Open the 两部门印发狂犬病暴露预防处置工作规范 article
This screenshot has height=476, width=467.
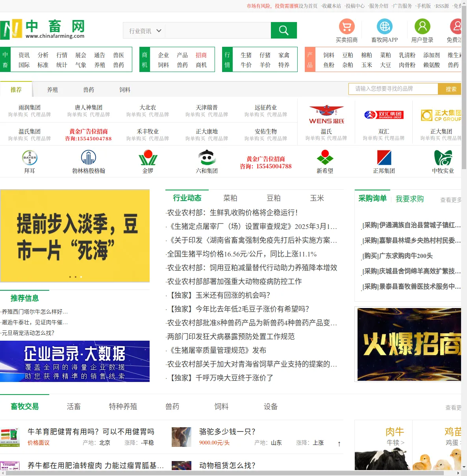pos(231,336)
